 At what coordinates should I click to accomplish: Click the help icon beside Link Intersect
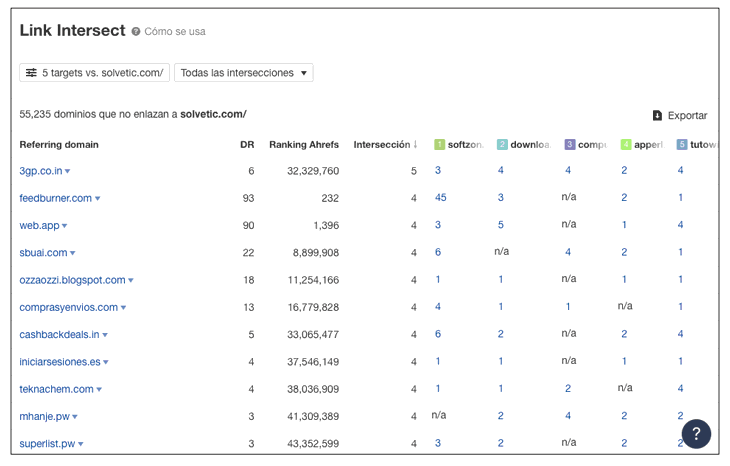click(x=136, y=32)
